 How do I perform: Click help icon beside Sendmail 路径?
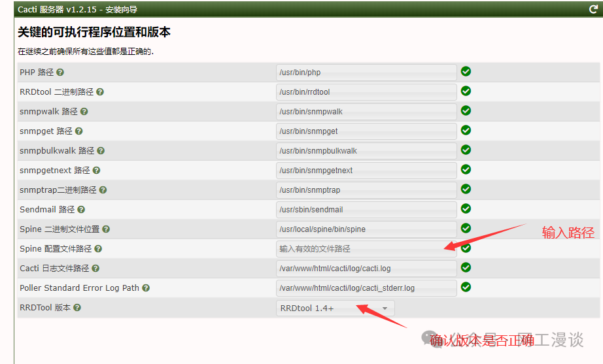pyautogui.click(x=81, y=210)
